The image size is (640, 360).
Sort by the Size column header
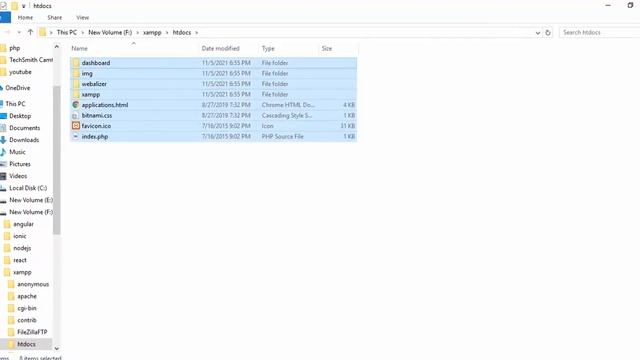click(x=327, y=48)
